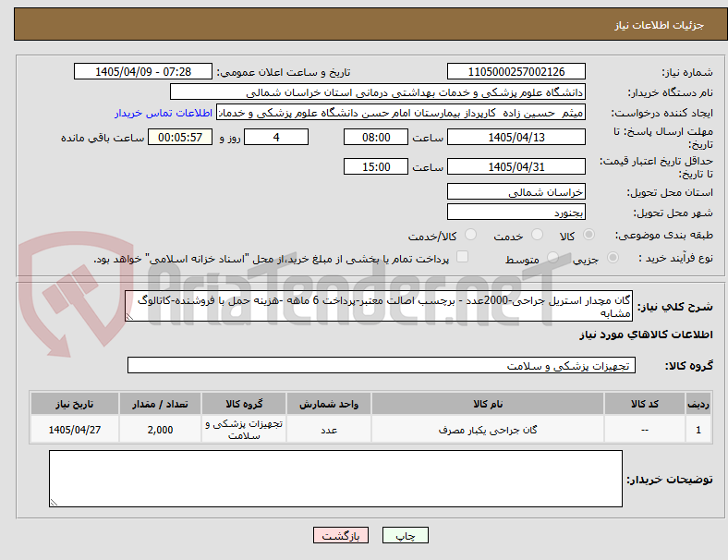Click the ساعت باقی مانده label
Screen dimensions: 728x560
103,138
